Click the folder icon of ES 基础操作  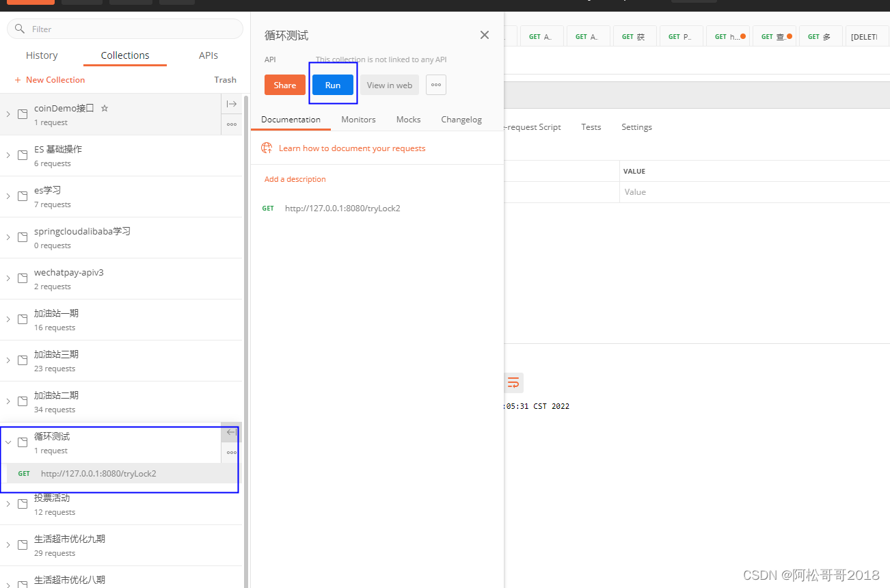point(23,155)
